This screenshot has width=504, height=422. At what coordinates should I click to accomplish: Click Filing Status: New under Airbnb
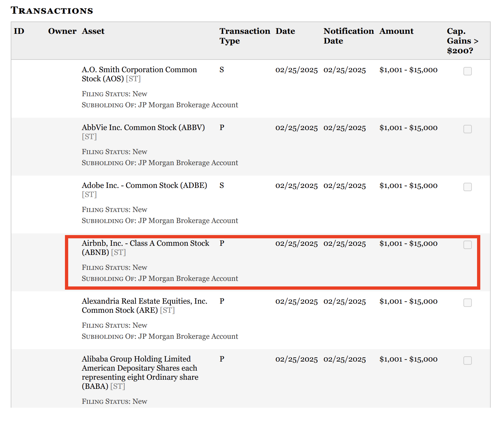[x=115, y=268]
